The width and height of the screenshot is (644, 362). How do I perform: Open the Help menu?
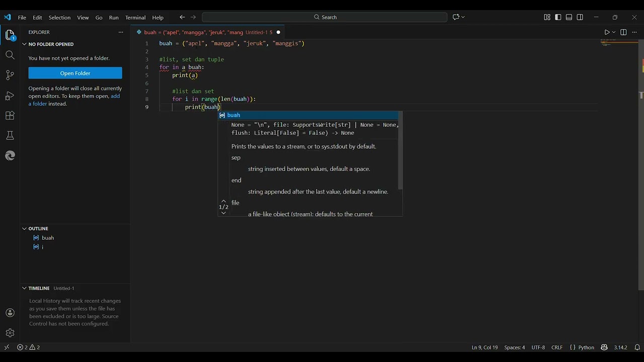coord(158,17)
